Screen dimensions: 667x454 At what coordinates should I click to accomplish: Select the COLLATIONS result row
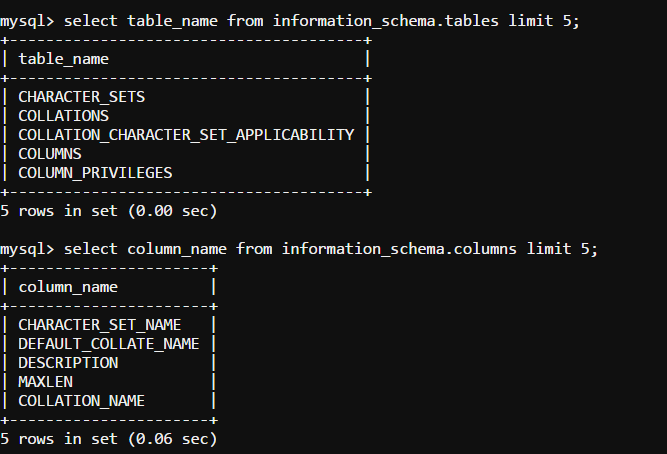coord(64,116)
